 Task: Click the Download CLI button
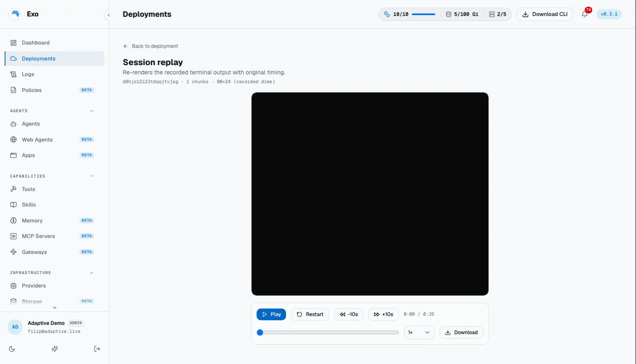pos(545,14)
